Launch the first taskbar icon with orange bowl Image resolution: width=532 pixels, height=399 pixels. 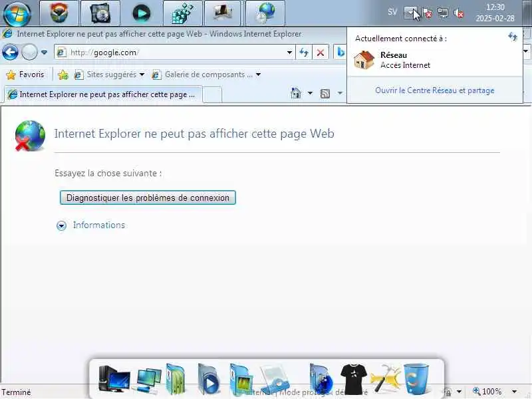tap(59, 13)
